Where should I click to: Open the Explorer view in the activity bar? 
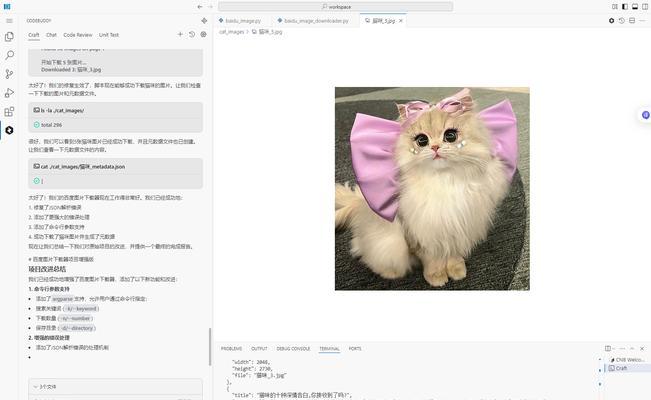tap(9, 37)
